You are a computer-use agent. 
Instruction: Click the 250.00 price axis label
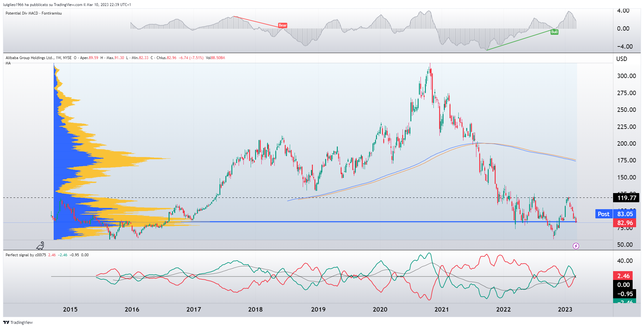(x=627, y=110)
